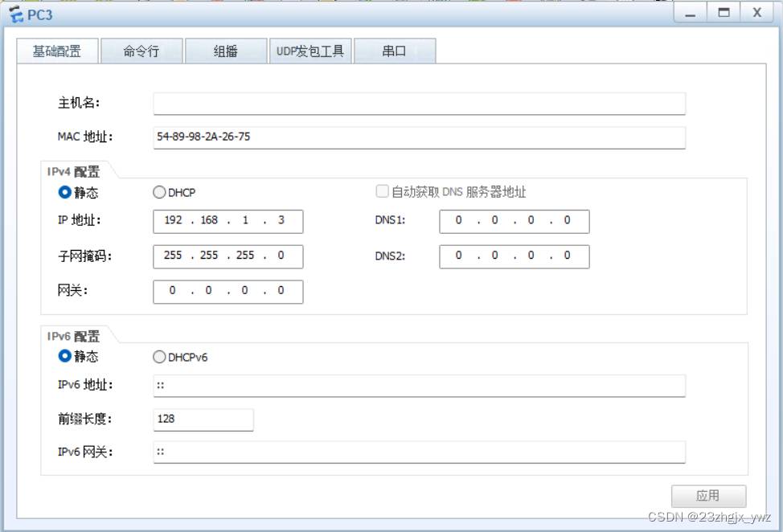This screenshot has width=783, height=532.
Task: Click the IPv6 网关 input field
Action: [x=419, y=452]
